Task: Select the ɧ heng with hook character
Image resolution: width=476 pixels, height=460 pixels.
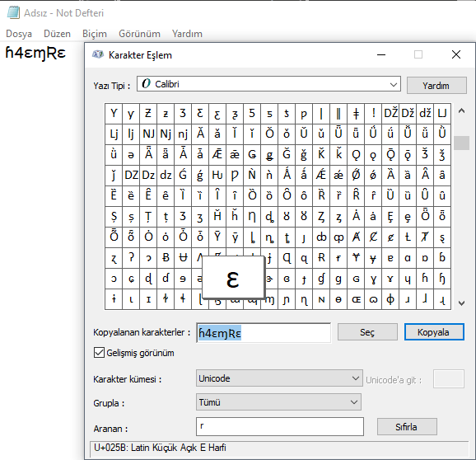Action: (442, 279)
